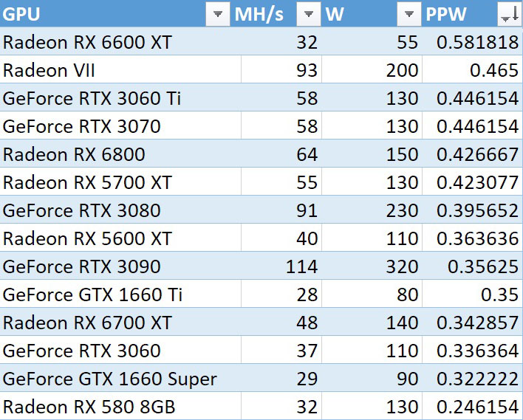
Task: Select the Radeon VII cell
Action: tap(120, 69)
